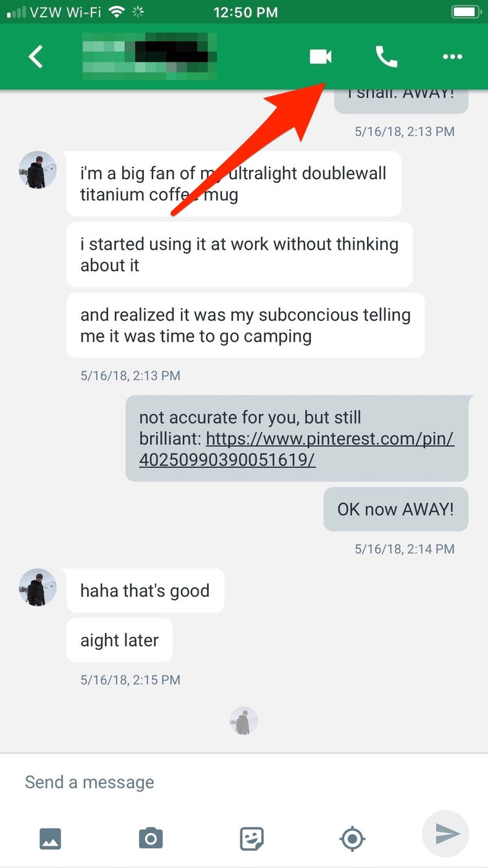Image resolution: width=488 pixels, height=868 pixels.
Task: Tap the message about going camping
Action: click(x=245, y=326)
